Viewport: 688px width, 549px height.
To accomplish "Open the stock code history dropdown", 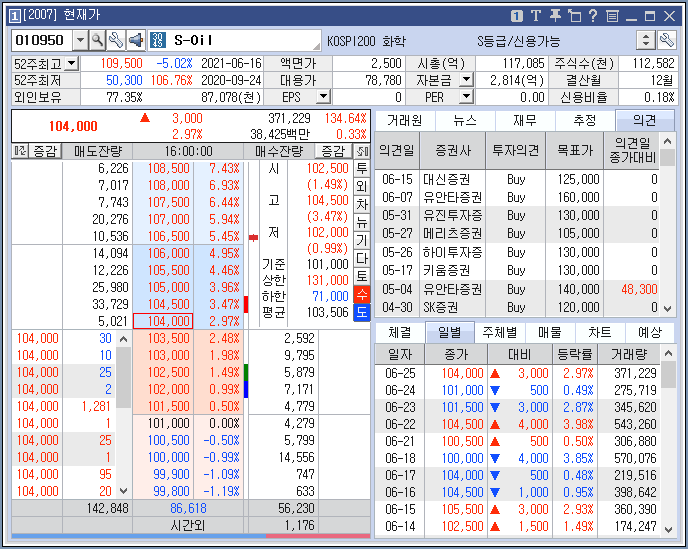I will click(80, 40).
